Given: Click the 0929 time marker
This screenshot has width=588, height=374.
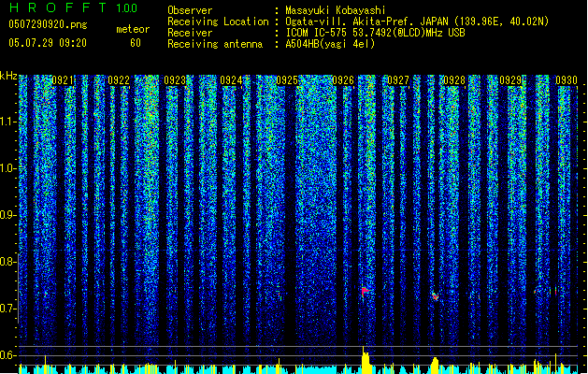Looking at the screenshot, I should pyautogui.click(x=510, y=80).
